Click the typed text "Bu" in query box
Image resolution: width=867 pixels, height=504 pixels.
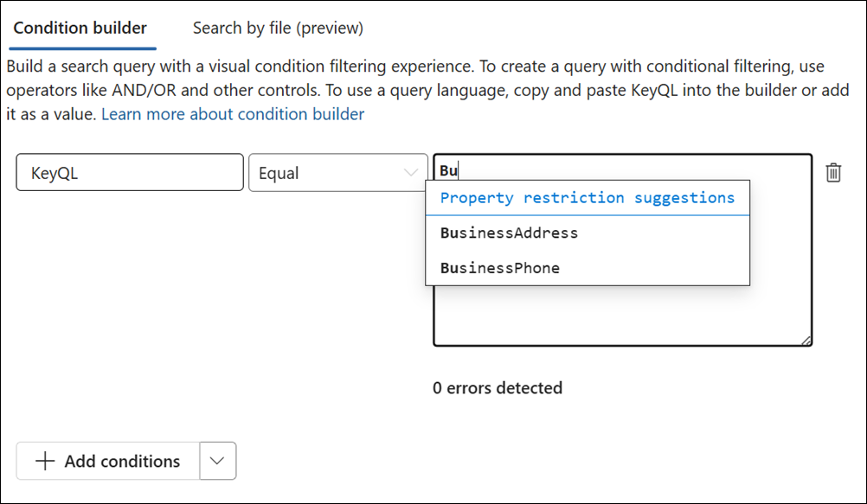click(x=448, y=170)
